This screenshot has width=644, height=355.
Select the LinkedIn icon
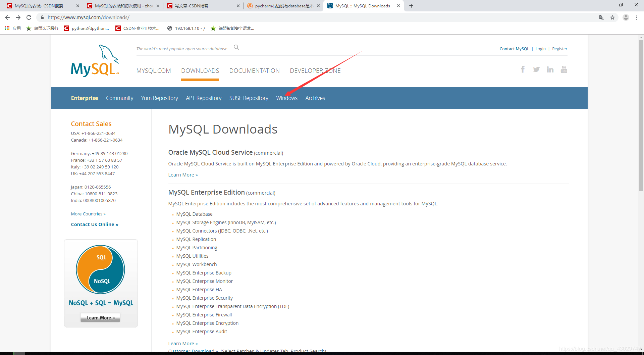[550, 69]
